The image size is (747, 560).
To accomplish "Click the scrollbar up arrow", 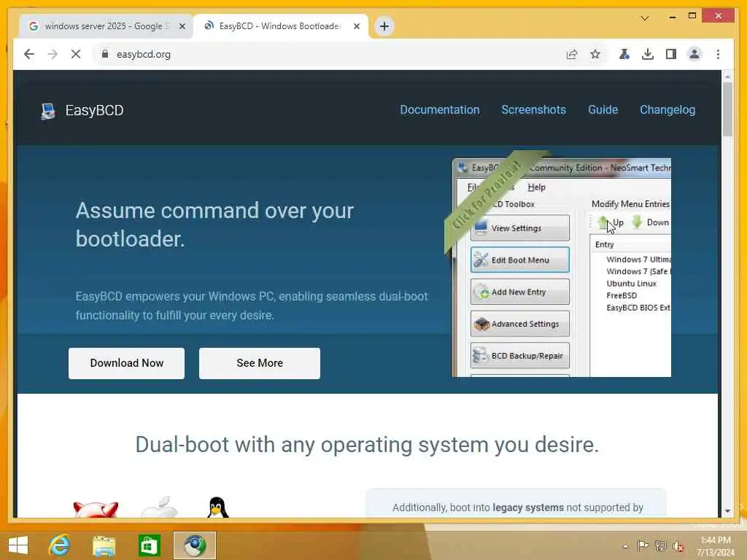I will pyautogui.click(x=727, y=76).
